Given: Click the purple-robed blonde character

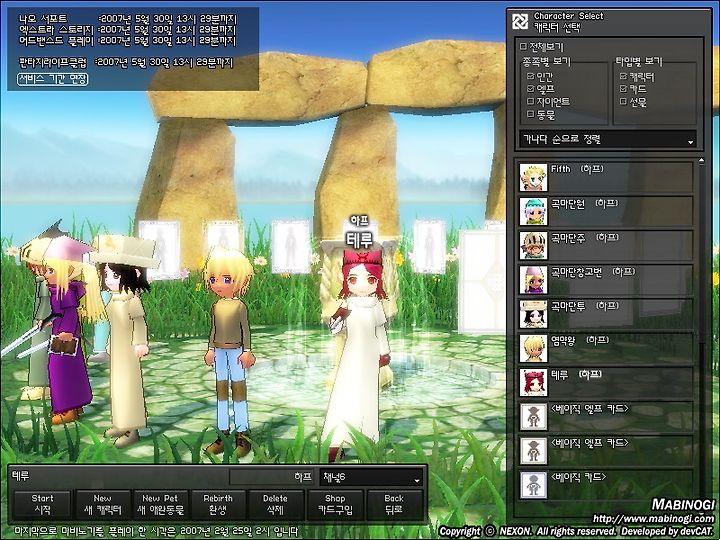Looking at the screenshot, I should click(x=69, y=331).
